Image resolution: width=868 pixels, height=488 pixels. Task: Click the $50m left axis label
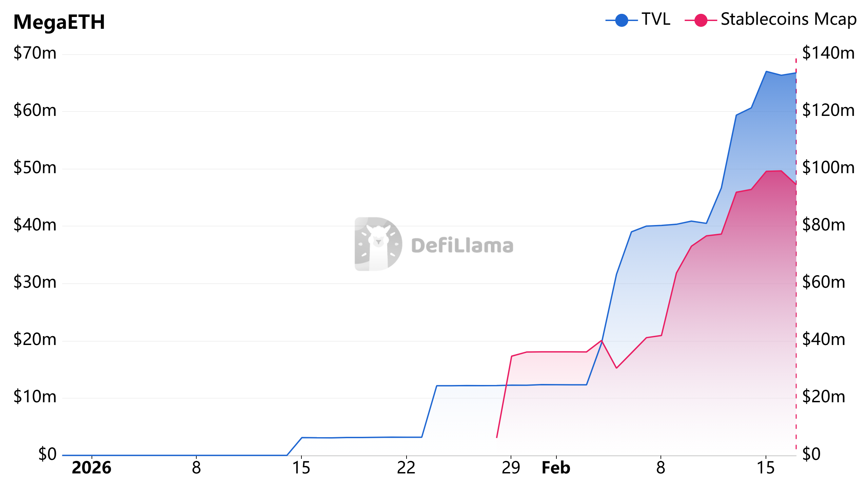click(x=35, y=168)
